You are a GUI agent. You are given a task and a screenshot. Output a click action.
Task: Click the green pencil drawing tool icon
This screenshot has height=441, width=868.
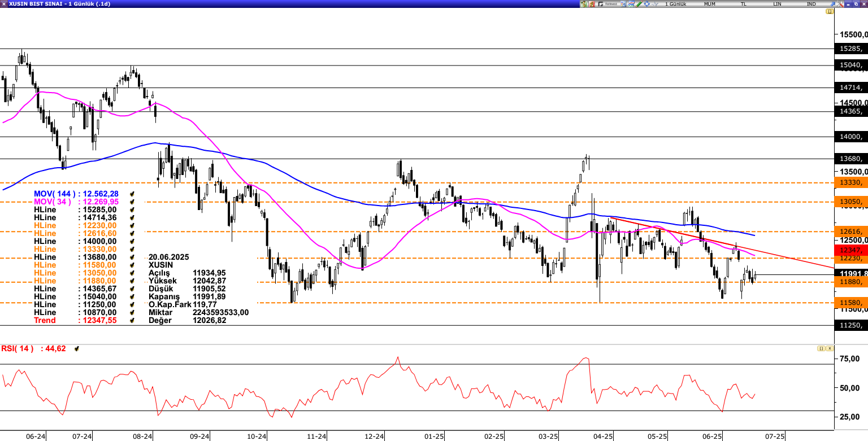click(x=639, y=4)
